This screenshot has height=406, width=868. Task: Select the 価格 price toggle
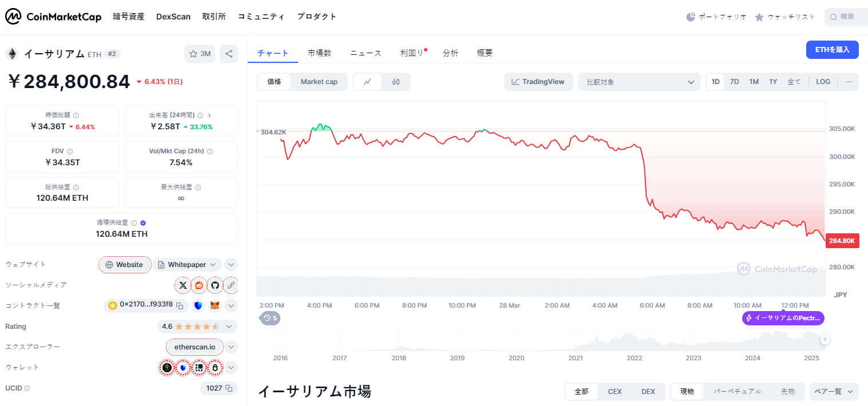274,82
